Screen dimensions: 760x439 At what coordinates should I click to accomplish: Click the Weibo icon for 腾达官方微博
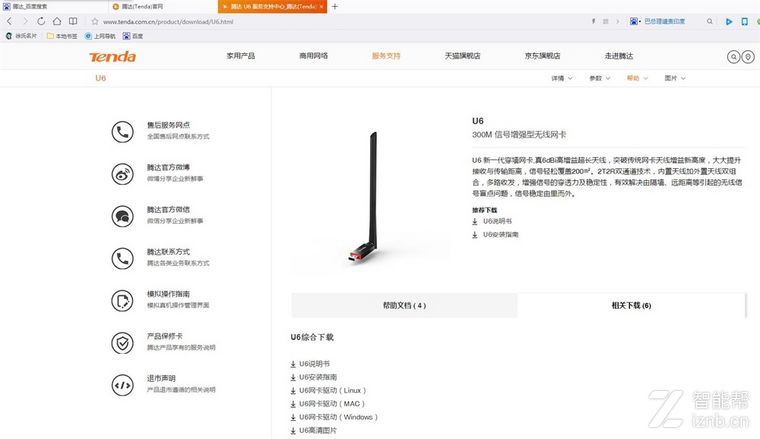(x=123, y=174)
